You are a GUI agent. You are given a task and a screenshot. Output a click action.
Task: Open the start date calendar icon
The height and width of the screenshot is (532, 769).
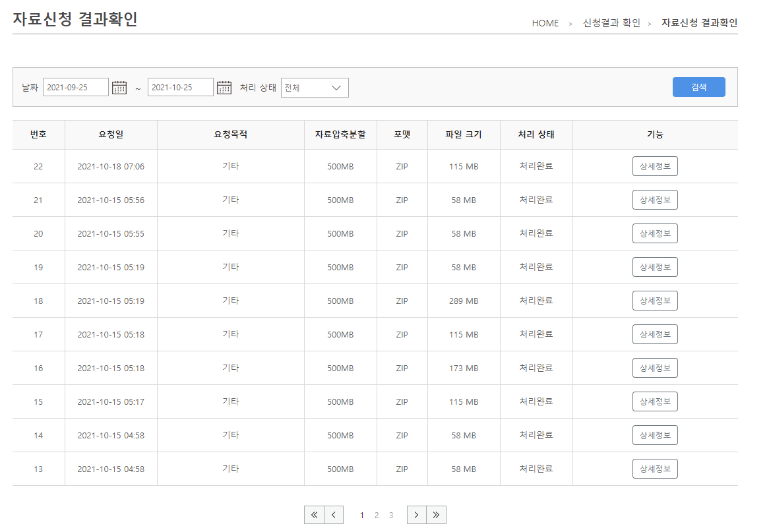tap(119, 88)
